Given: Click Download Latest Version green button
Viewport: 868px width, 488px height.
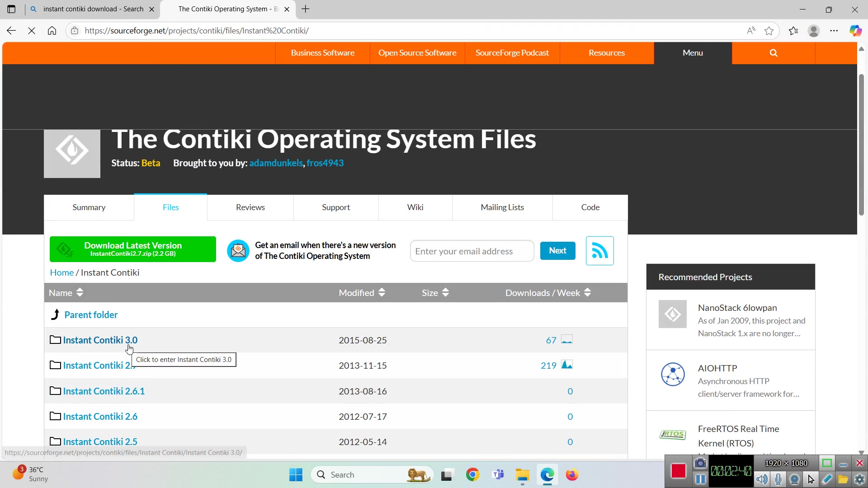Looking at the screenshot, I should (133, 249).
